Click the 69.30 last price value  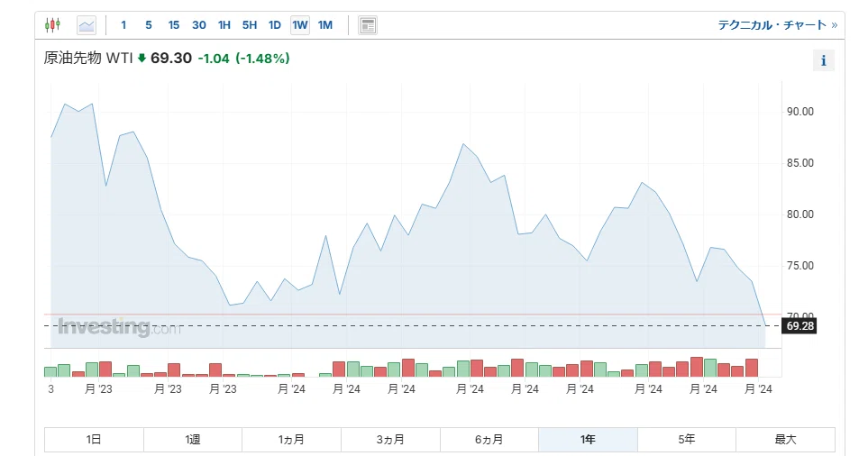coord(171,58)
